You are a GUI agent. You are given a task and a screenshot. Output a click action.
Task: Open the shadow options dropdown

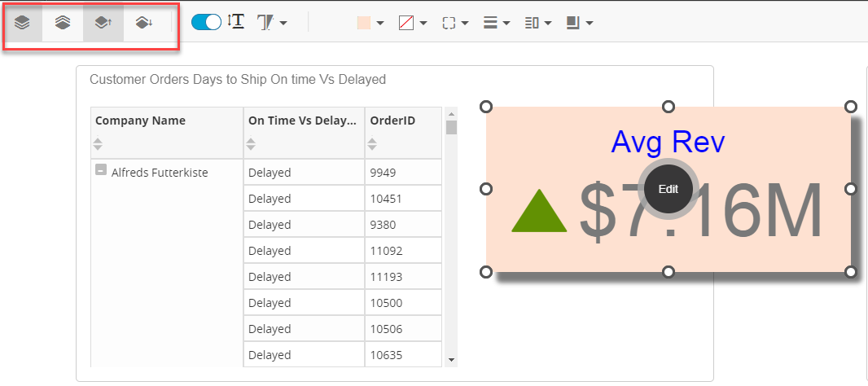[x=580, y=23]
